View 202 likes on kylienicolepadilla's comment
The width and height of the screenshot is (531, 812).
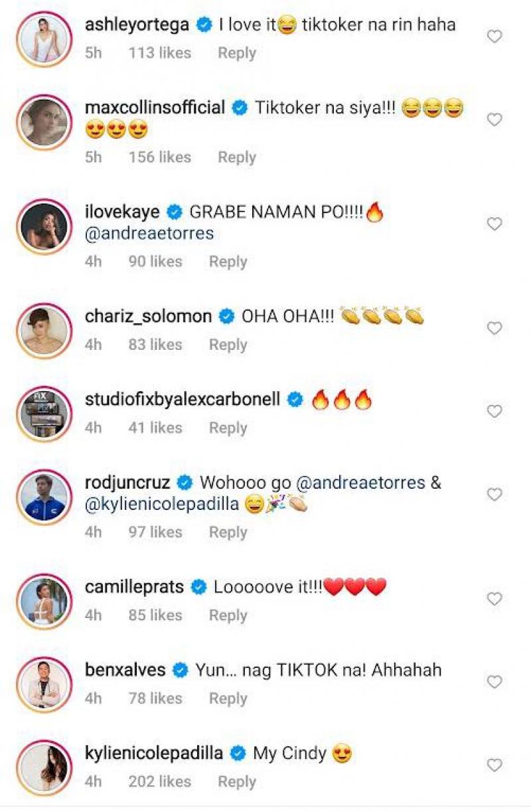pos(160,782)
